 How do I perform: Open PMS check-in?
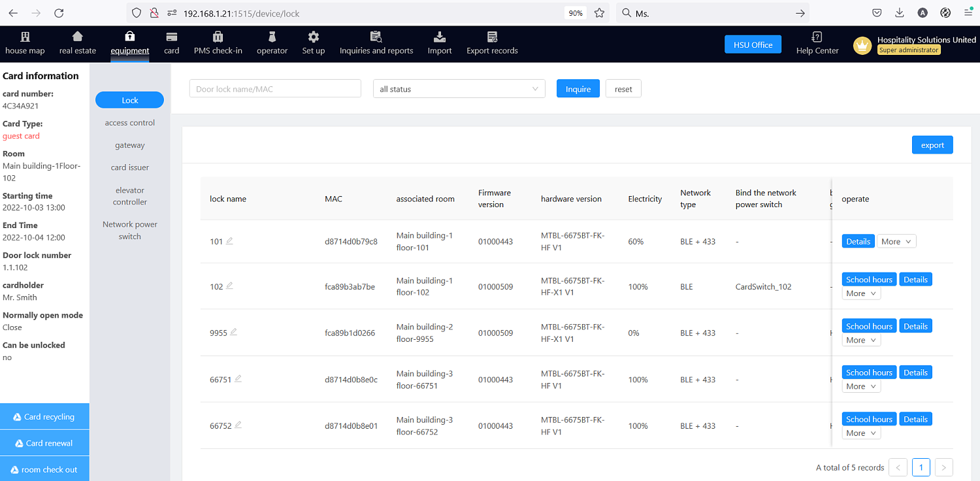point(218,44)
